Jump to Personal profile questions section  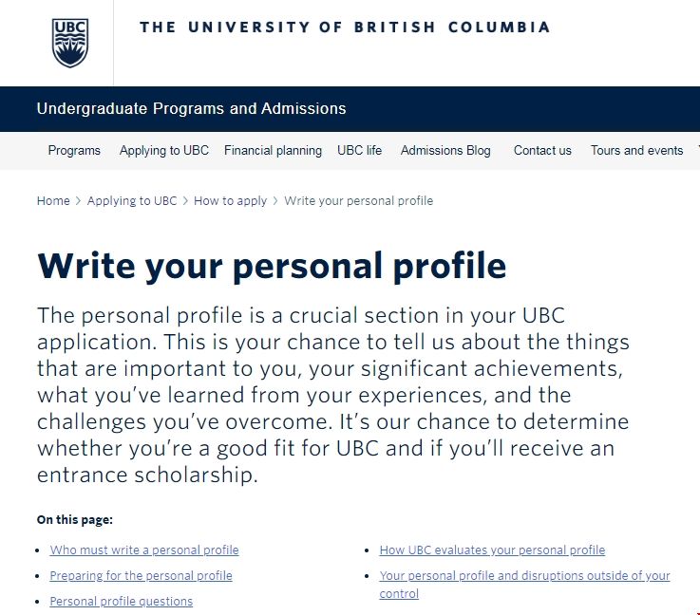point(122,601)
